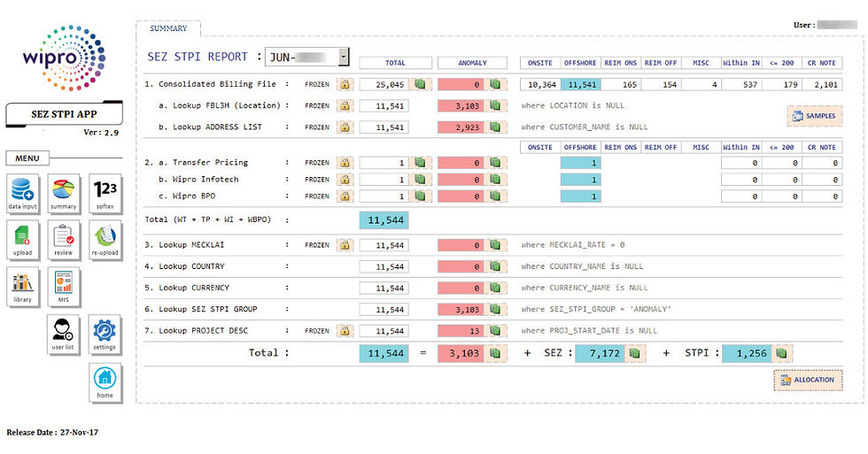The width and height of the screenshot is (868, 454).
Task: Go to the home icon
Action: click(x=105, y=382)
